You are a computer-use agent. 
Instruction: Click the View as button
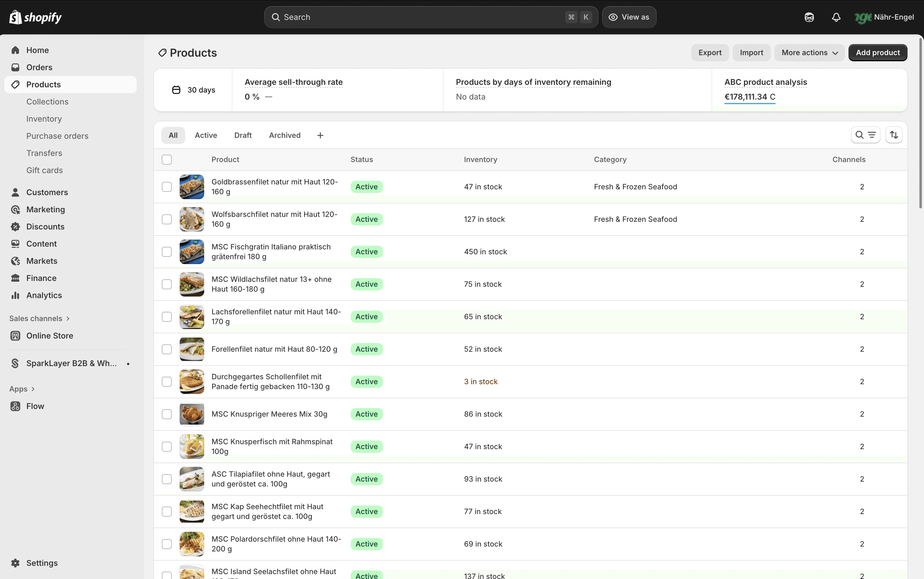[629, 17]
